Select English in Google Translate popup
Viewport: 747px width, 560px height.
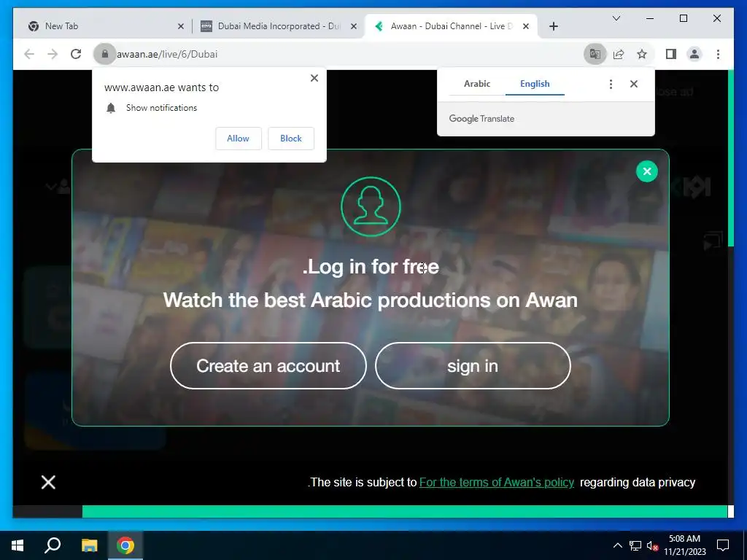[x=535, y=84]
